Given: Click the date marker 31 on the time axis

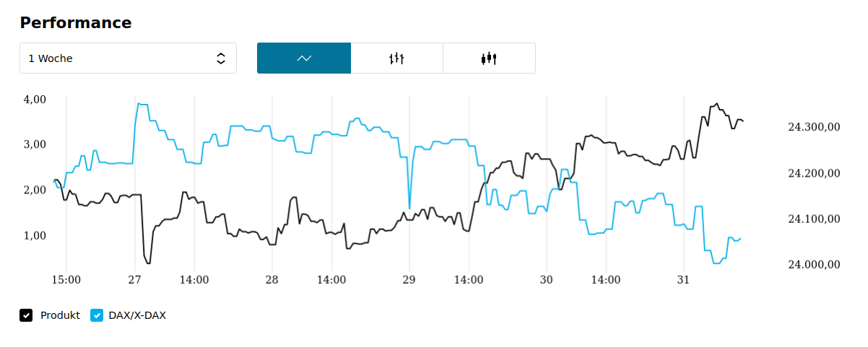Looking at the screenshot, I should coord(683,280).
